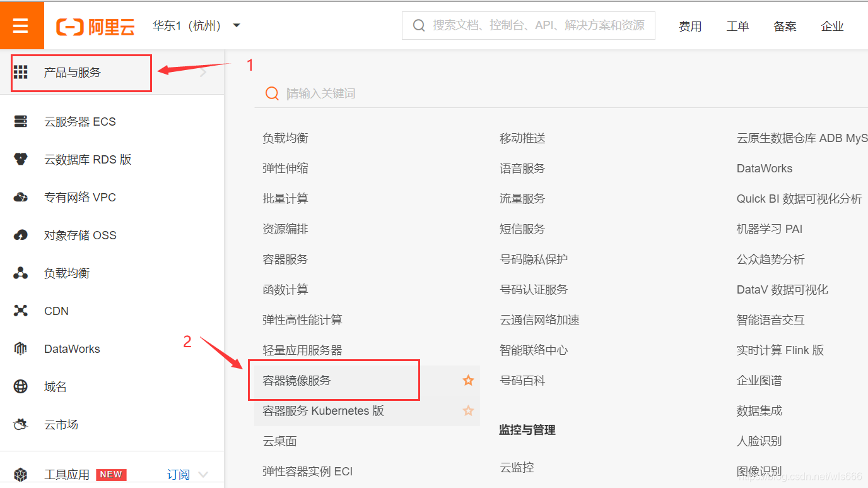Open 机器学习 PAI

[x=770, y=229]
